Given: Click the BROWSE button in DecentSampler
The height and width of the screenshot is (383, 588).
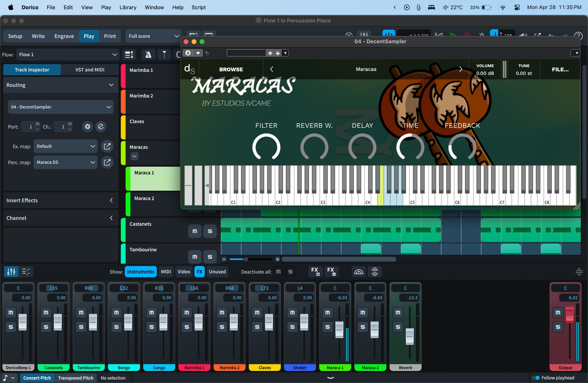Looking at the screenshot, I should (231, 69).
